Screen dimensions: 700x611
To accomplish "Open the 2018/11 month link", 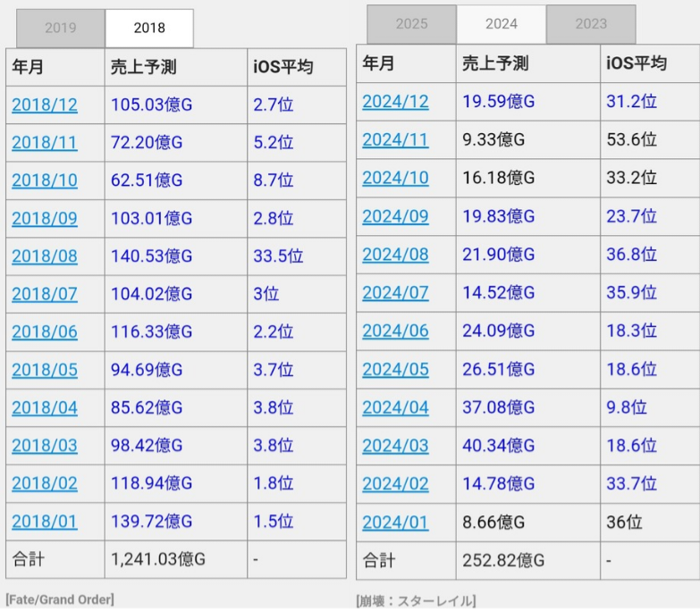I will (x=45, y=143).
